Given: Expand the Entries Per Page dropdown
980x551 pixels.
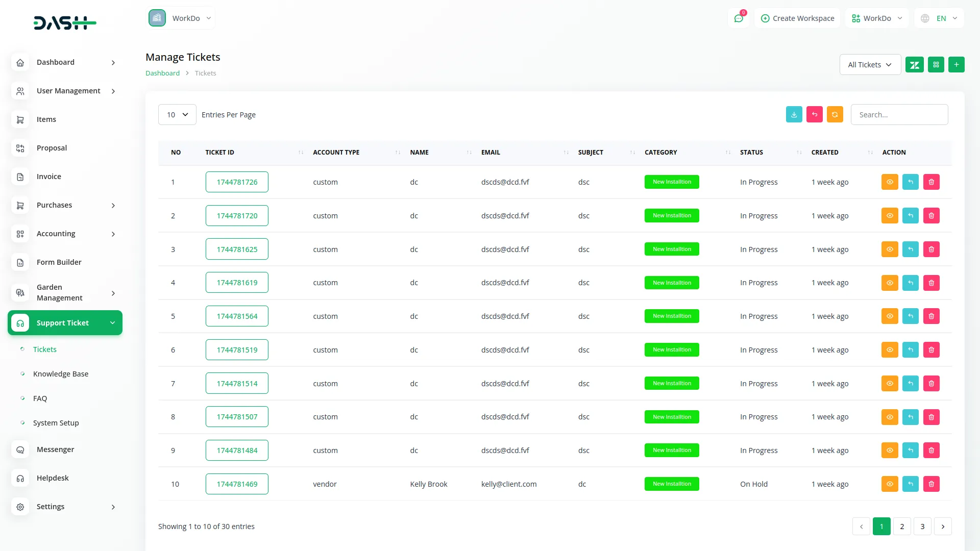Looking at the screenshot, I should click(x=177, y=114).
